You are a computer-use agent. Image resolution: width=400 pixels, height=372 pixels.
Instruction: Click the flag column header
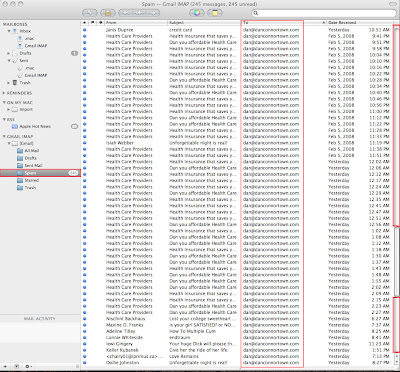click(92, 23)
